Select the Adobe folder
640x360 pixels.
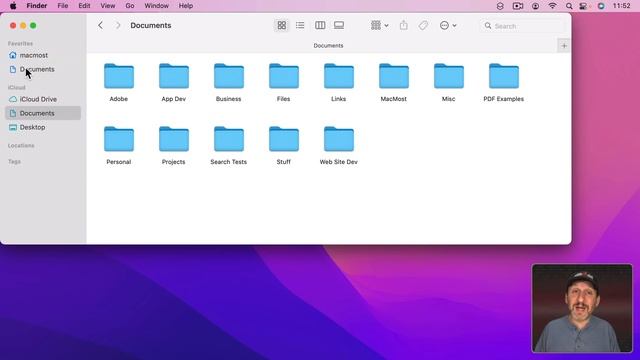pos(119,82)
